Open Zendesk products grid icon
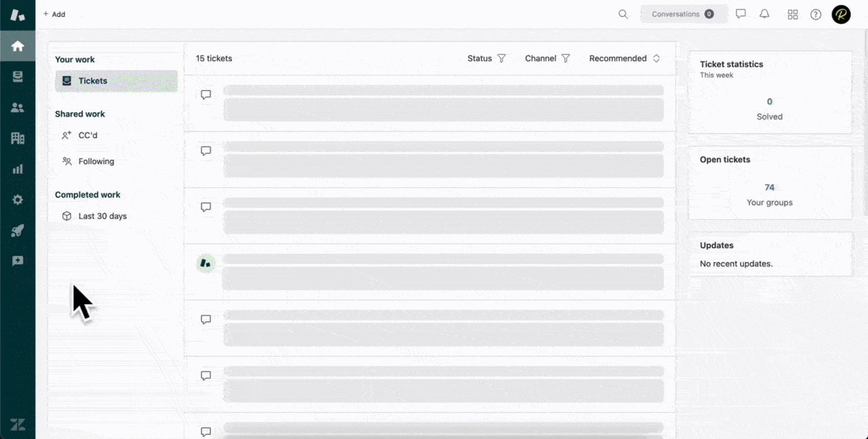868x439 pixels. point(792,14)
